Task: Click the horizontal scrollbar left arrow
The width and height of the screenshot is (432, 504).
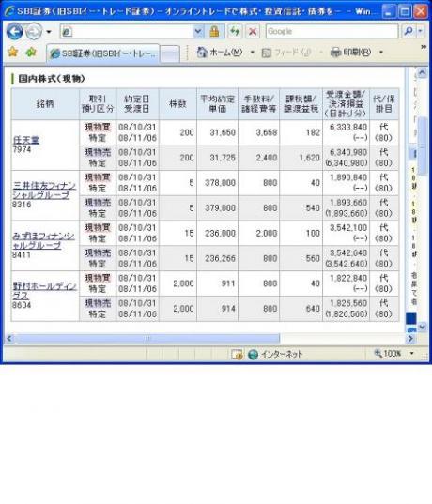Action: coord(9,338)
